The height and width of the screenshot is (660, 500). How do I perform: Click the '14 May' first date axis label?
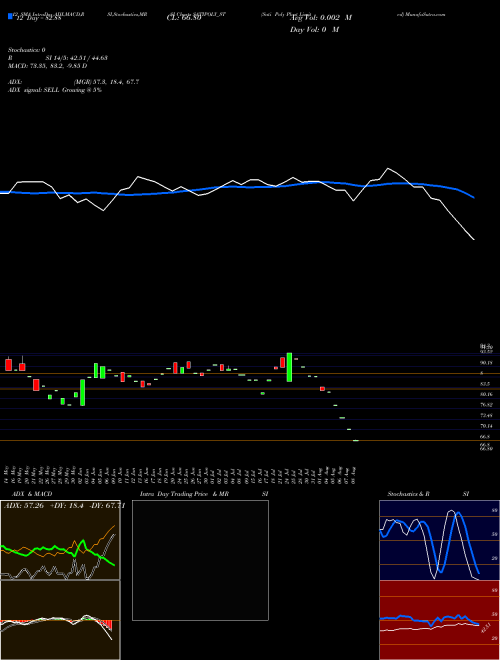pyautogui.click(x=6, y=475)
